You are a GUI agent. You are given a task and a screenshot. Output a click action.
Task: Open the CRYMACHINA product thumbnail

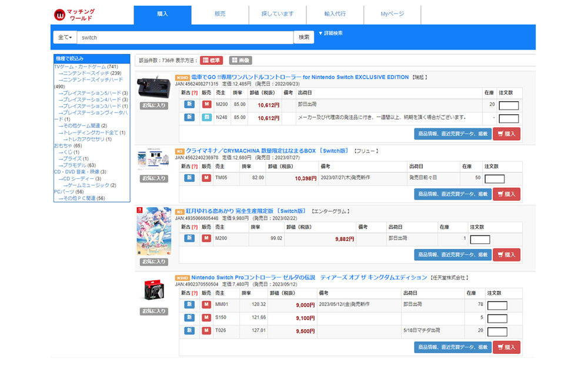click(153, 160)
